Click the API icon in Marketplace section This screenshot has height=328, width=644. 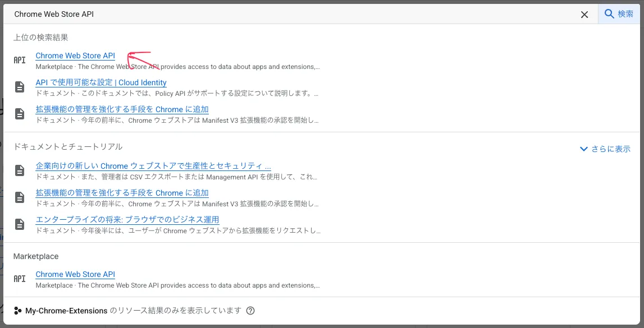click(x=19, y=279)
